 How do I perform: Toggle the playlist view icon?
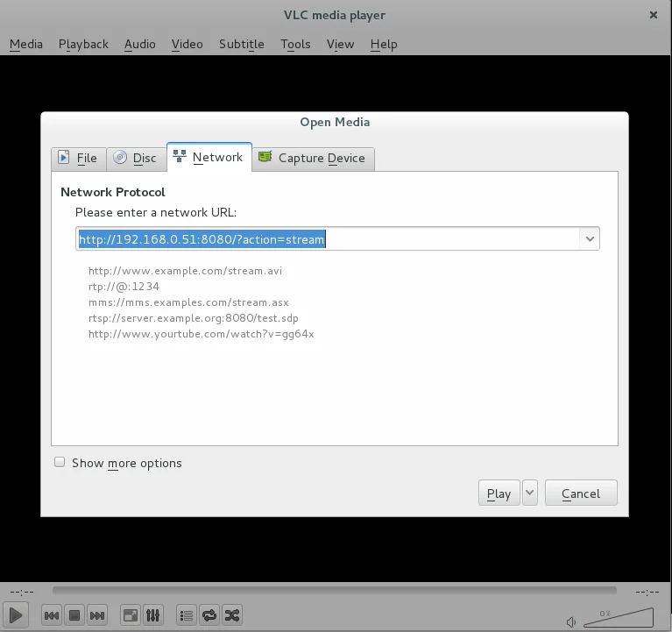[x=187, y=615]
